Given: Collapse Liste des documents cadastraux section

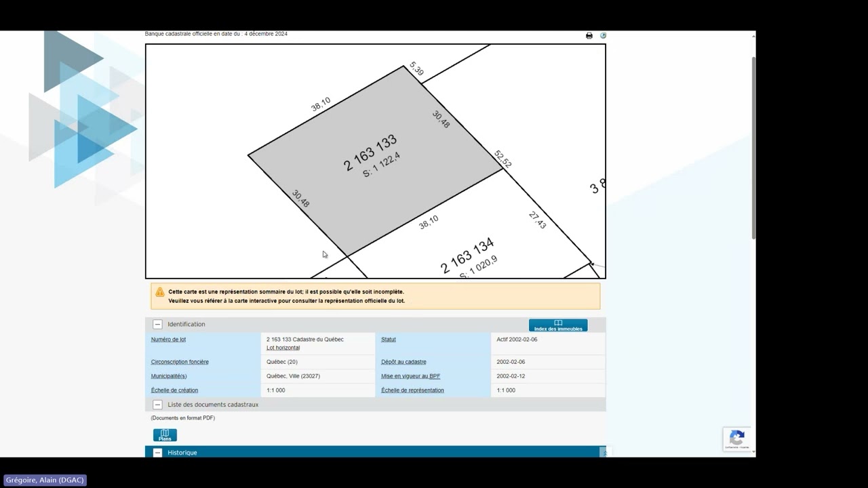Looking at the screenshot, I should (157, 405).
